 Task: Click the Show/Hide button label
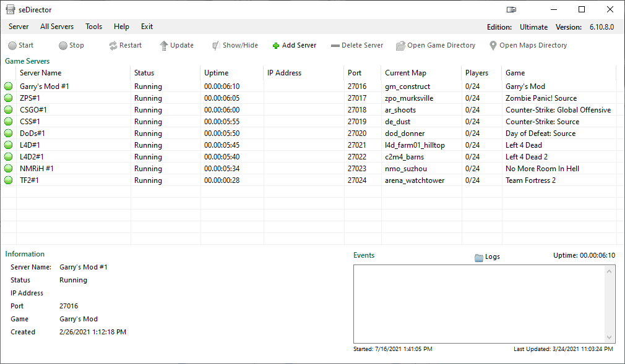click(240, 45)
